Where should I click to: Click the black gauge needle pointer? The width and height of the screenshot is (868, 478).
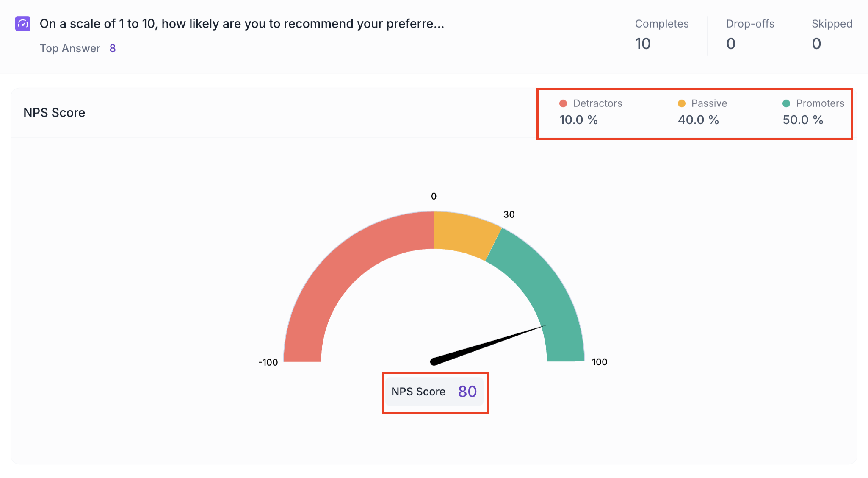coord(487,344)
